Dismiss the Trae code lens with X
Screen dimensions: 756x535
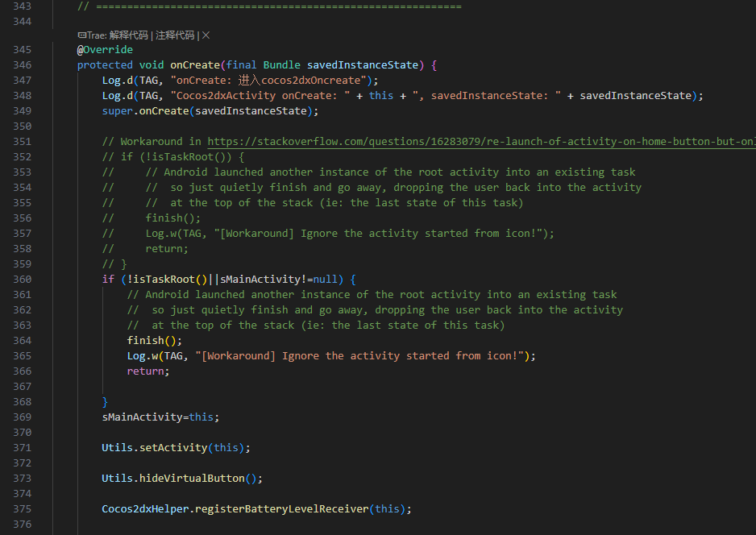point(206,35)
